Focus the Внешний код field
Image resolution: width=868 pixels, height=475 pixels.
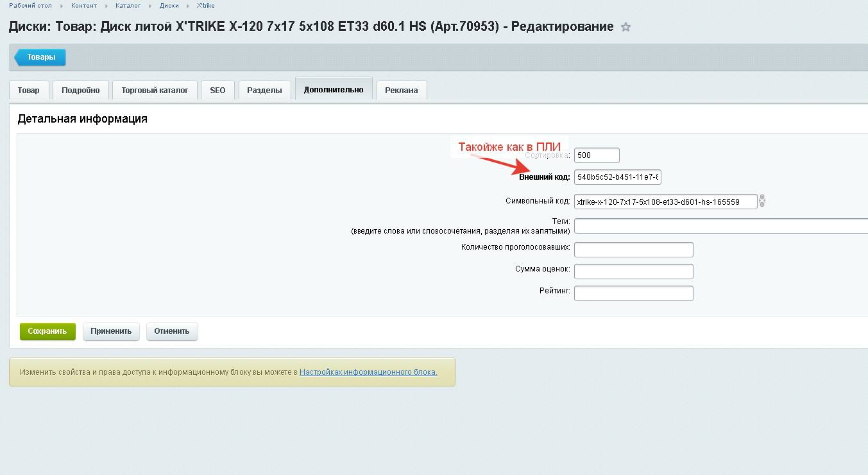[x=618, y=177]
